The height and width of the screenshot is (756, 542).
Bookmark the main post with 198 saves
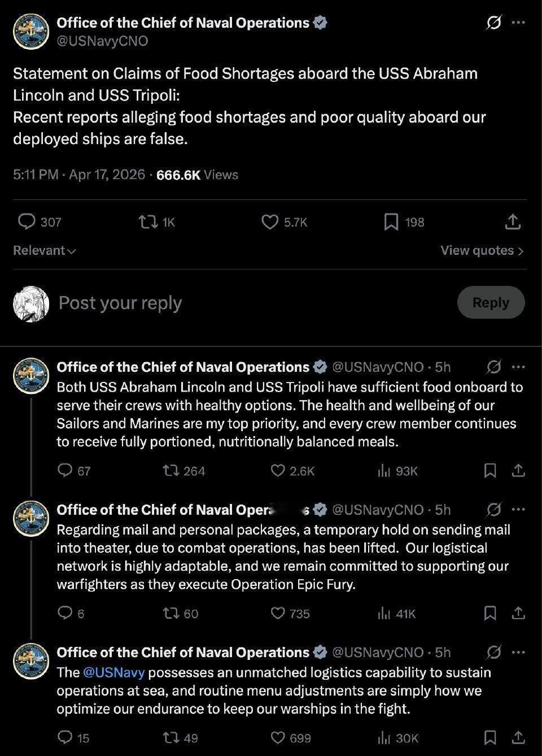coord(391,221)
